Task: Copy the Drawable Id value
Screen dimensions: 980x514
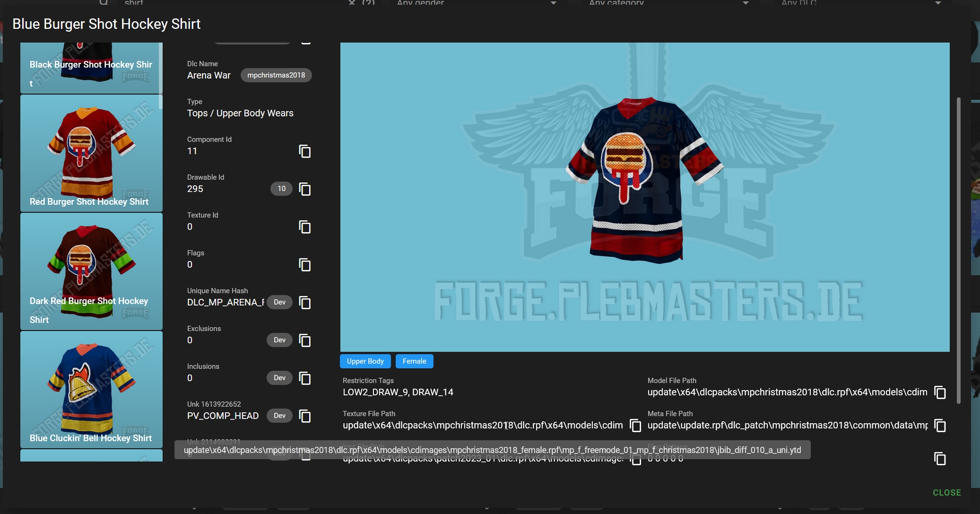Action: tap(305, 189)
